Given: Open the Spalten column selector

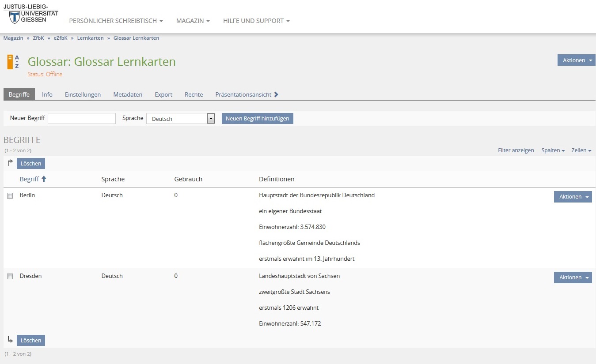Looking at the screenshot, I should coord(553,150).
